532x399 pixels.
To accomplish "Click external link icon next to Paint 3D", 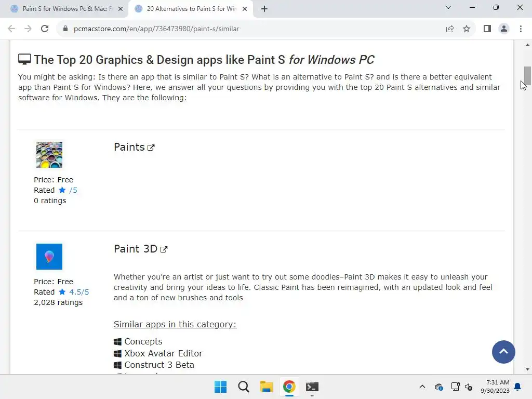I will pos(164,249).
